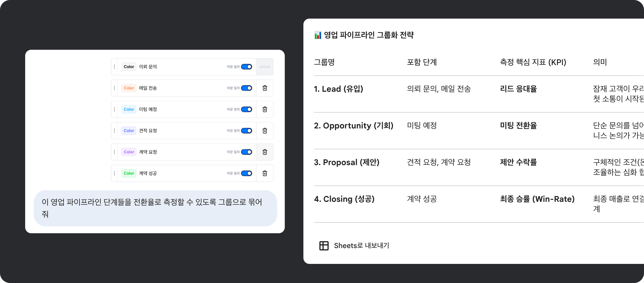Viewport: 644px width, 283px height.
Task: Delete the 미팅 예정 stage
Action: coord(265,109)
